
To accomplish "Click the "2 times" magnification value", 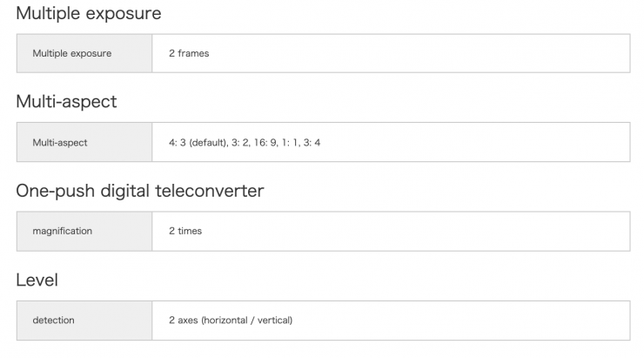I will 185,231.
